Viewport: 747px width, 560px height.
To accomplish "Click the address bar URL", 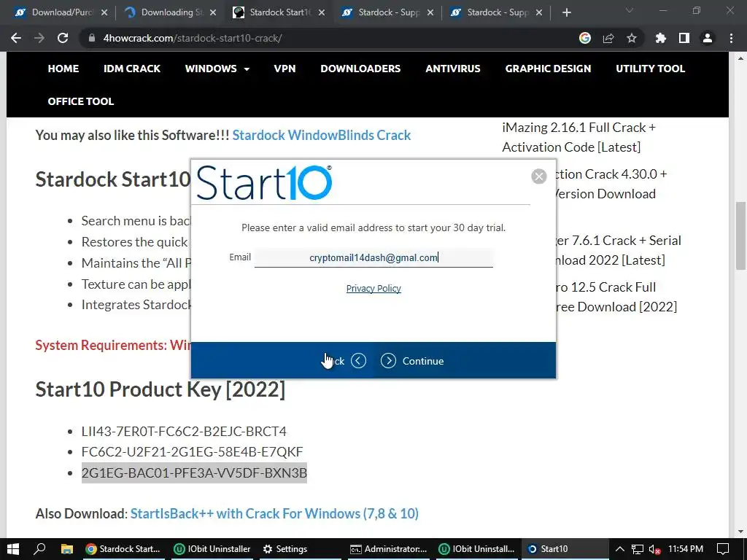I will [x=193, y=38].
